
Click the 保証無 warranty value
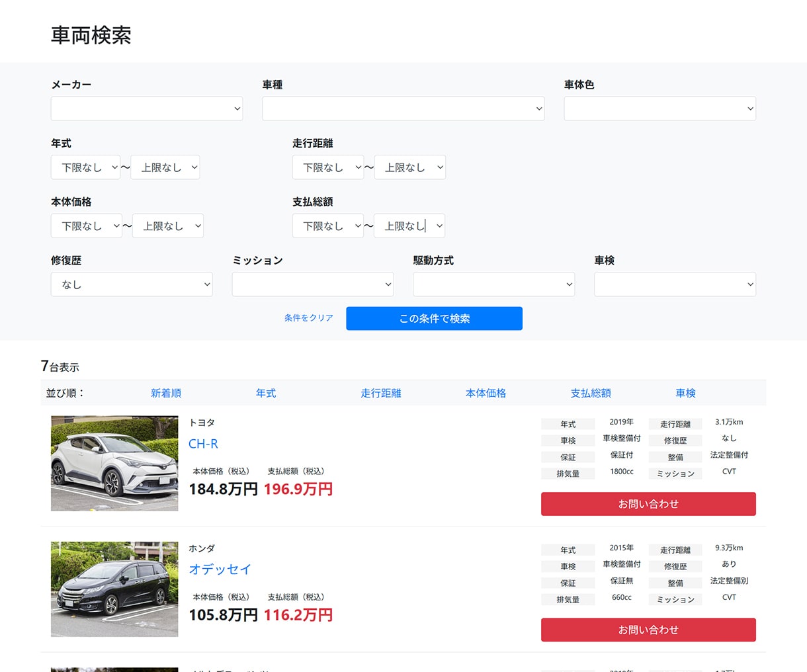click(622, 581)
